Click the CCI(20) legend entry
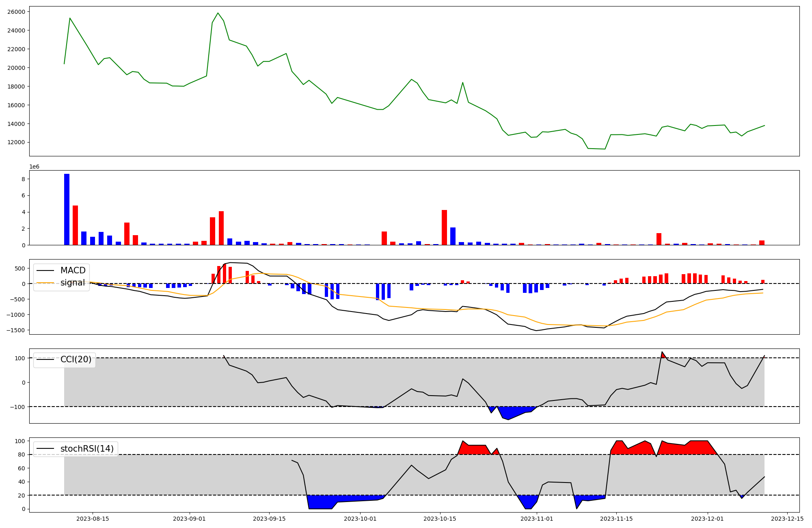This screenshot has width=812, height=528. click(76, 359)
